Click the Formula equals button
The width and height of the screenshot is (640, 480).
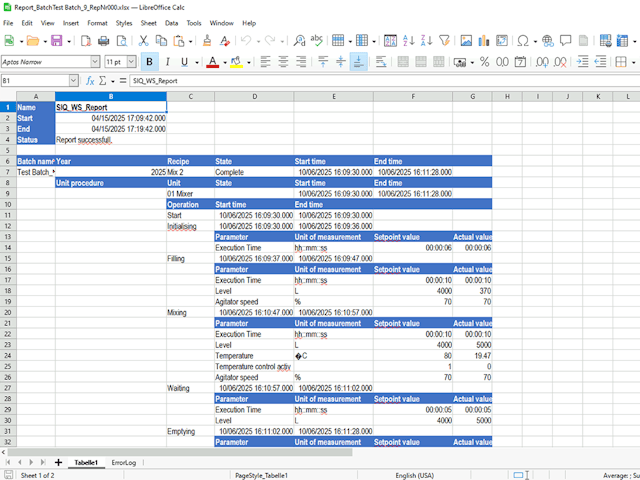coord(123,81)
